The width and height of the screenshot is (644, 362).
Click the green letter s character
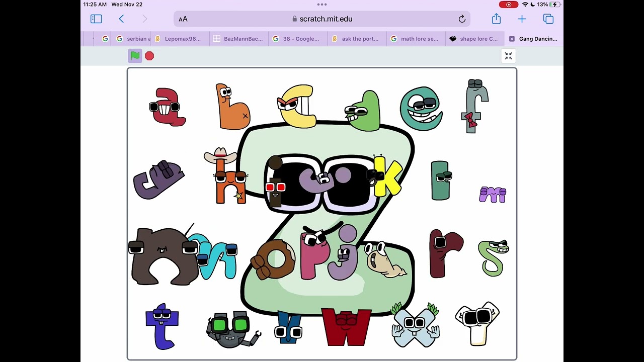(x=493, y=258)
